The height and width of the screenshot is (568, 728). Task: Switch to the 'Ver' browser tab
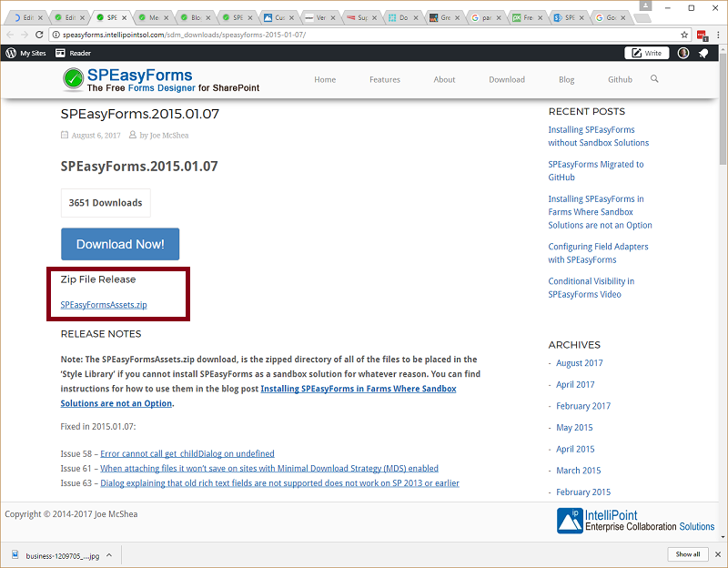[321, 17]
